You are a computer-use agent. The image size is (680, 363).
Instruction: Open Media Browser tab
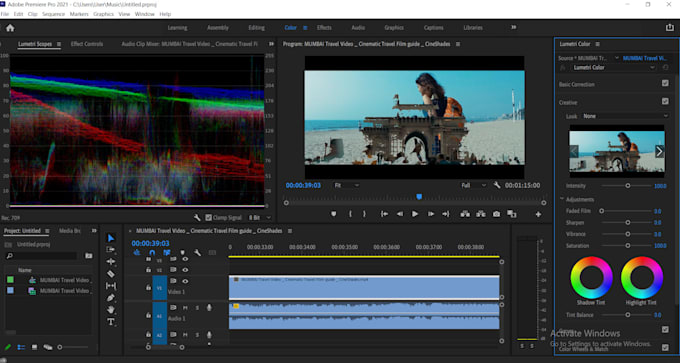pos(69,231)
